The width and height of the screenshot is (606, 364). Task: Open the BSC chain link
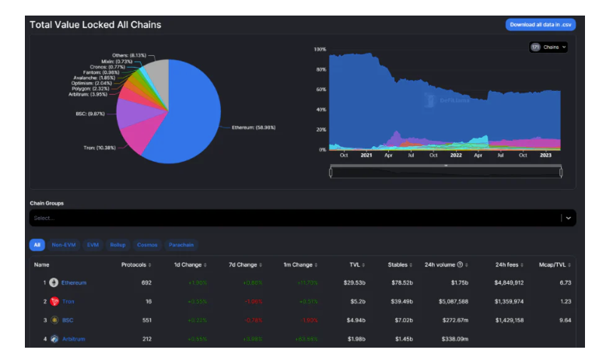click(68, 320)
